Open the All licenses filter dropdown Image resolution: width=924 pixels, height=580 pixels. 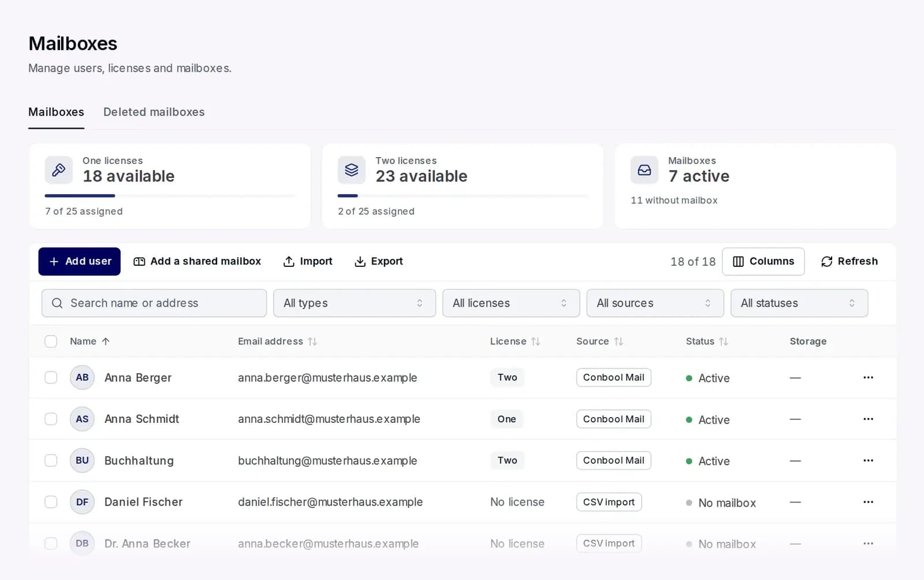(511, 303)
